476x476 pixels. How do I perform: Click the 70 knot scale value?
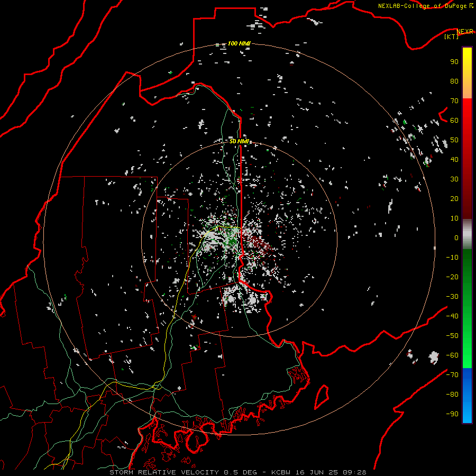pos(454,101)
